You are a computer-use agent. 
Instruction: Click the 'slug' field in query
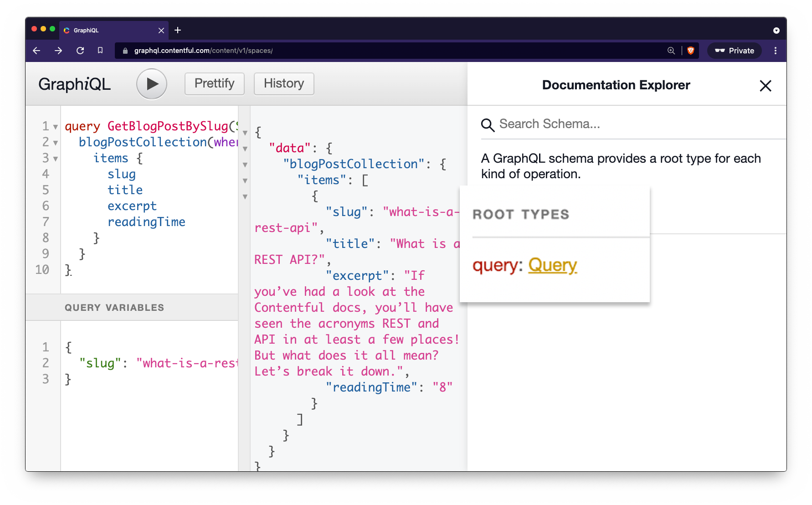pos(122,174)
